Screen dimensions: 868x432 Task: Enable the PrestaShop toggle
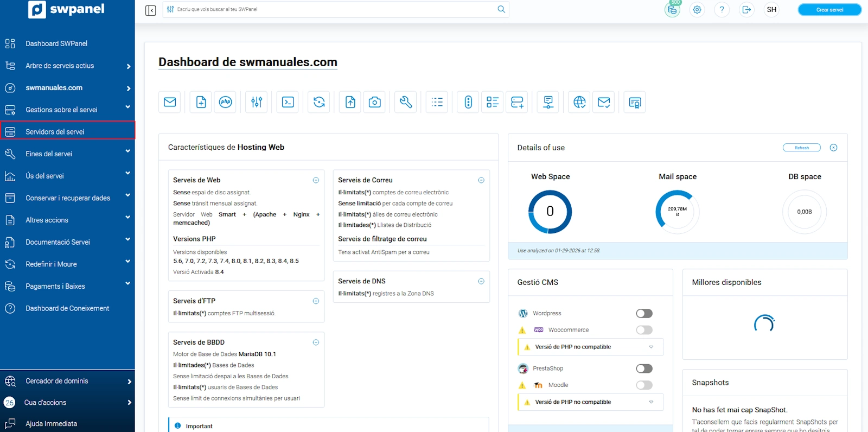tap(644, 369)
